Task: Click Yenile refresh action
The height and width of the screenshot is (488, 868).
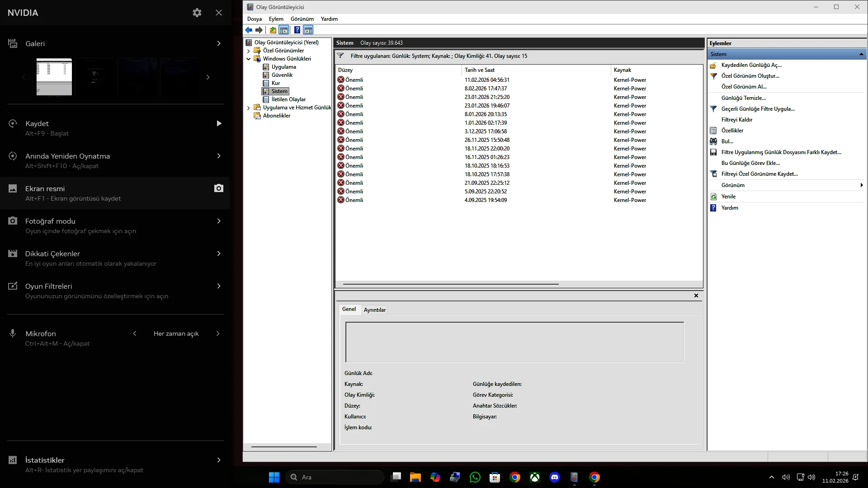Action: [x=728, y=197]
